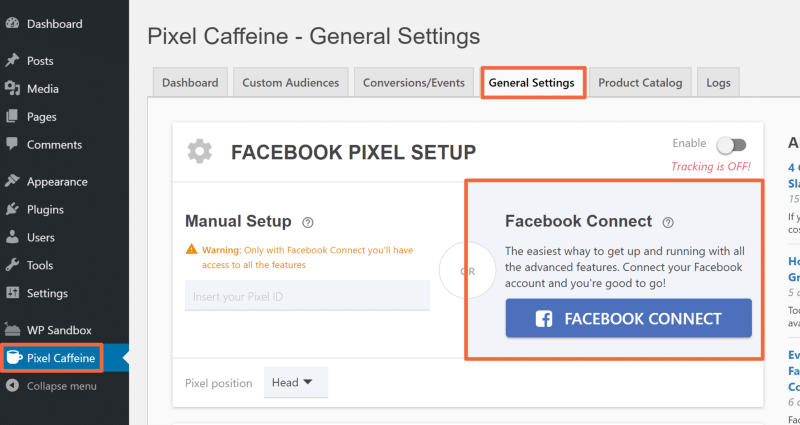Open the Facebook Connect help question icon

coord(668,222)
